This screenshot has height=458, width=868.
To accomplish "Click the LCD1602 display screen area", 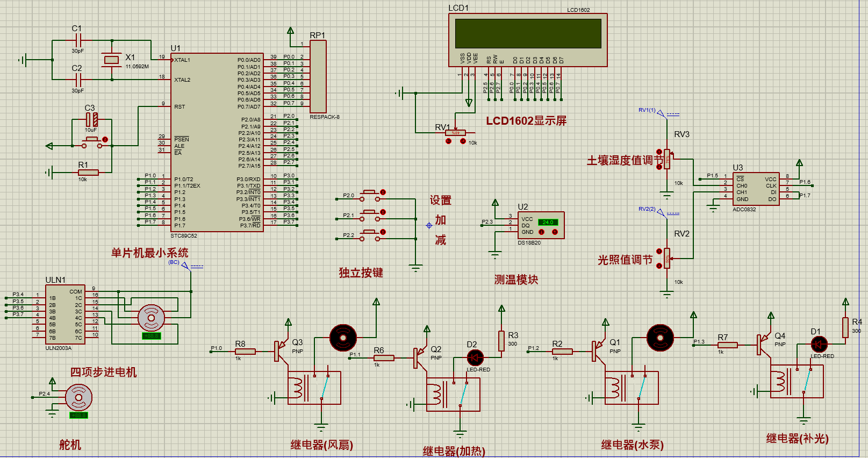I will click(528, 33).
